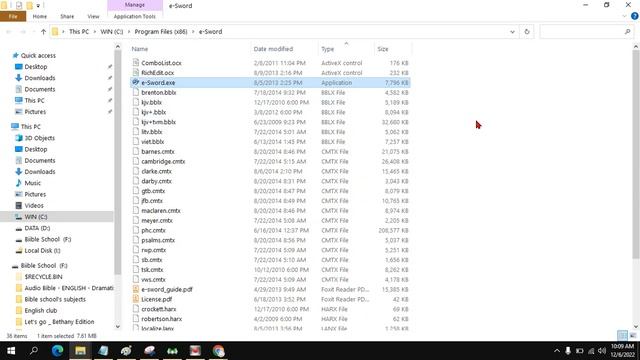Select the e-Sword.exe application icon

click(x=136, y=82)
